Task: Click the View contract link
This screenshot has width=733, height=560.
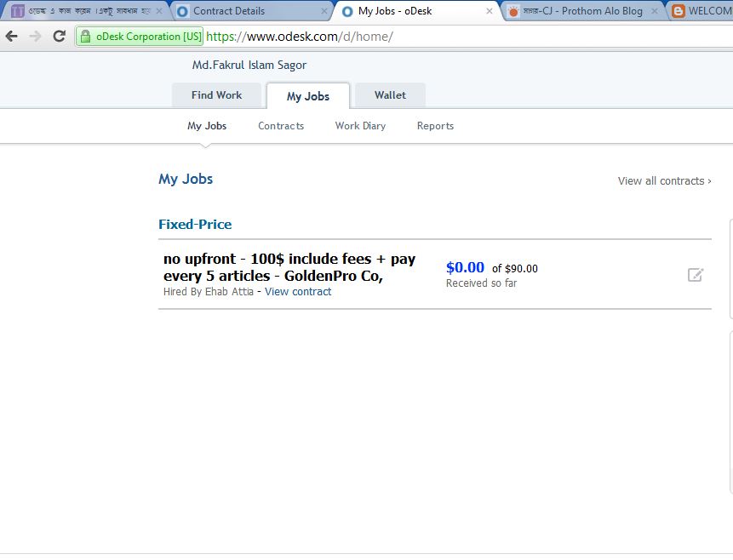Action: pos(298,292)
